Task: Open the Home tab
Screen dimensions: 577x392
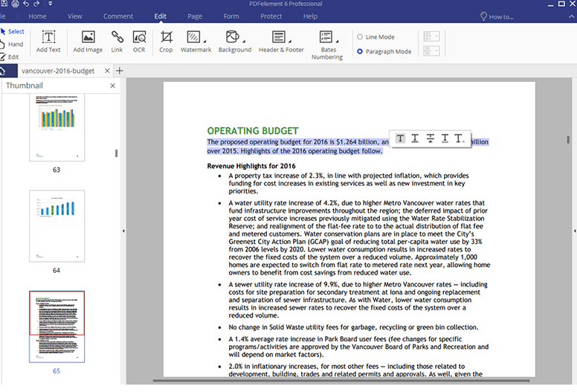Action: tap(37, 16)
